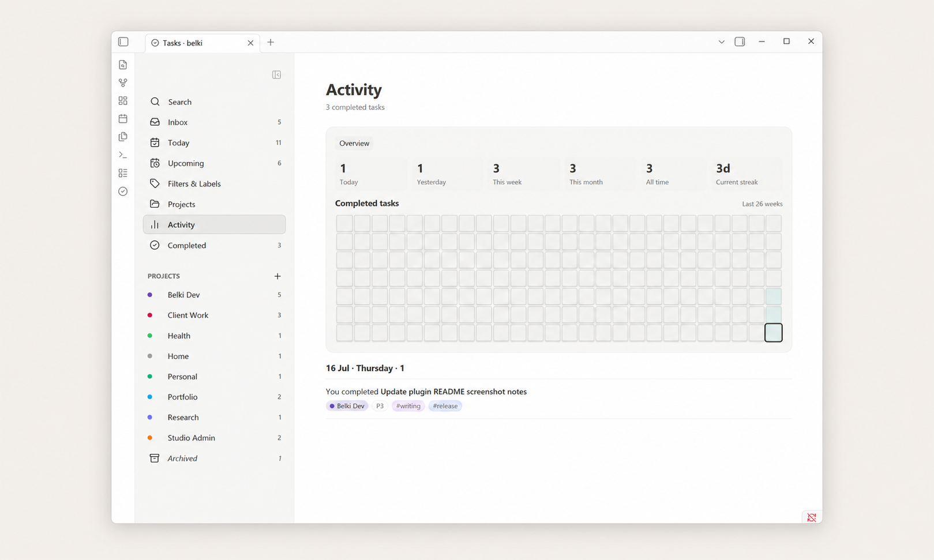Click the Activity page title
Viewport: 934px width, 560px height.
[354, 90]
